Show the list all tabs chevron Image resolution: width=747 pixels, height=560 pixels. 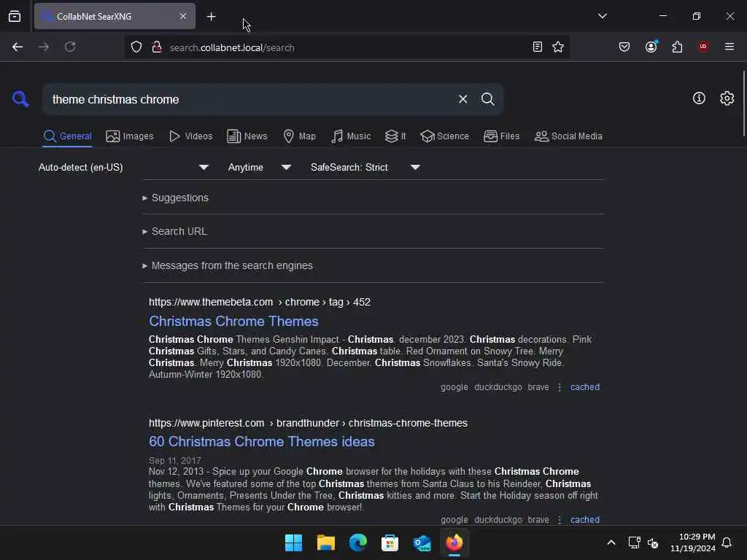tap(603, 16)
